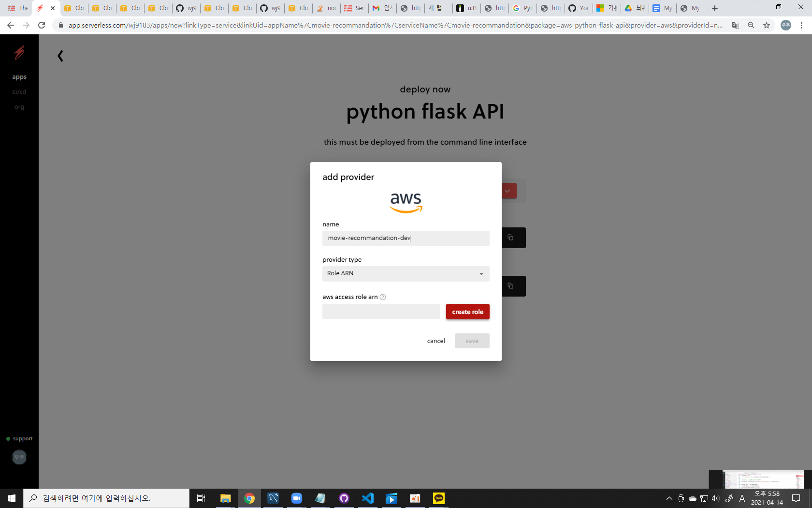
Task: Focus the aws access role arn field
Action: coord(381,312)
